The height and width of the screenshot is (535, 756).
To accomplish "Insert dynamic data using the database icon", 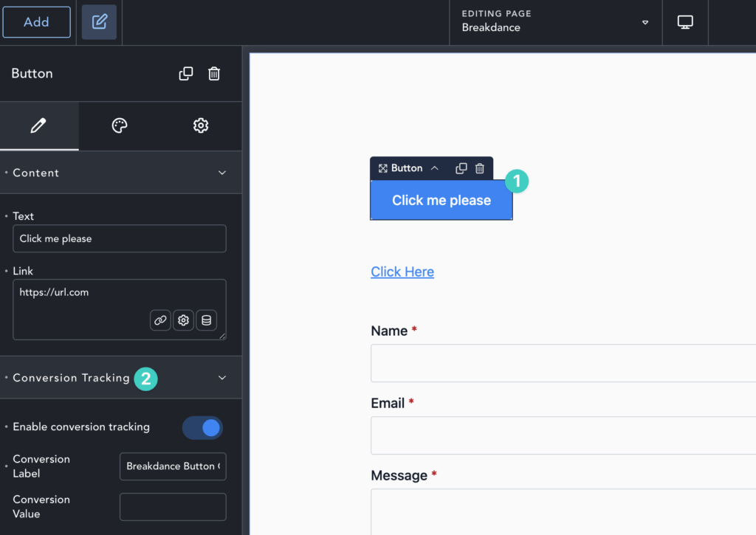I will [206, 320].
